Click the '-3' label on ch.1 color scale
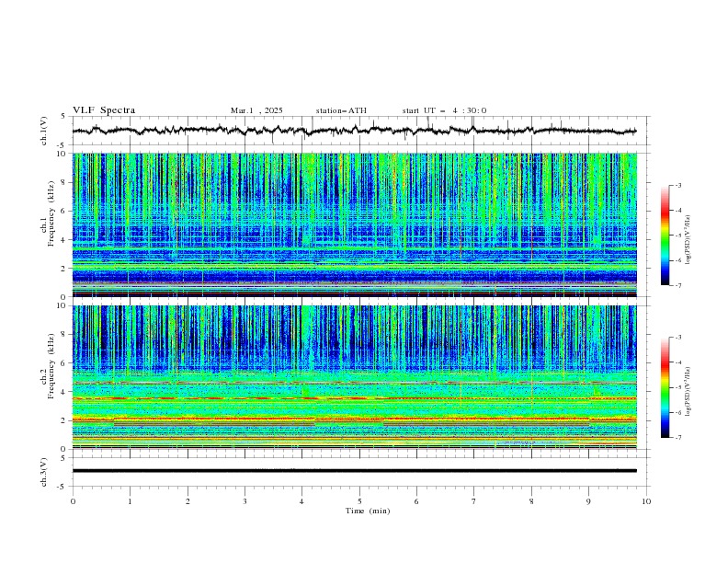The width and height of the screenshot is (728, 563). pos(677,185)
